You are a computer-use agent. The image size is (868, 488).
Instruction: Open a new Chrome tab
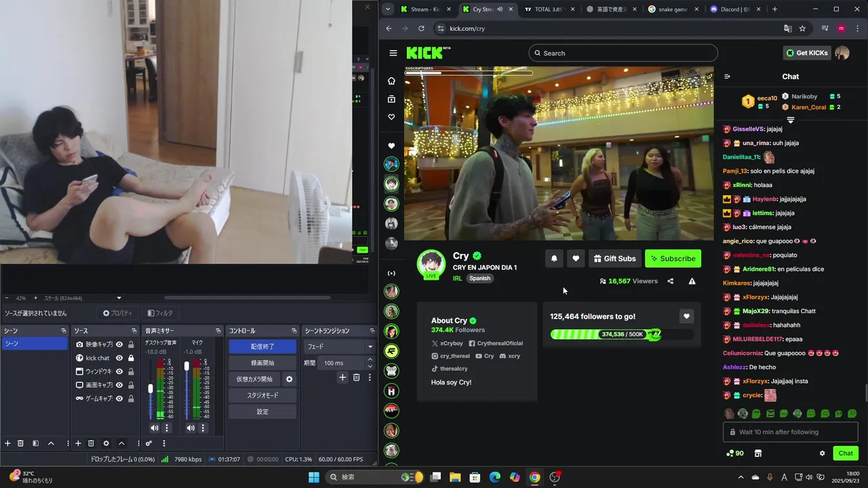pyautogui.click(x=774, y=9)
